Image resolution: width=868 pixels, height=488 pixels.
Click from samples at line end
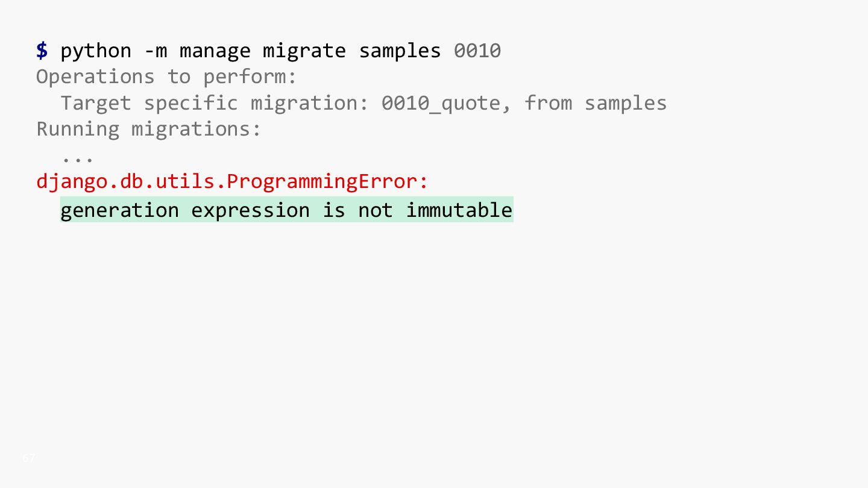[596, 104]
